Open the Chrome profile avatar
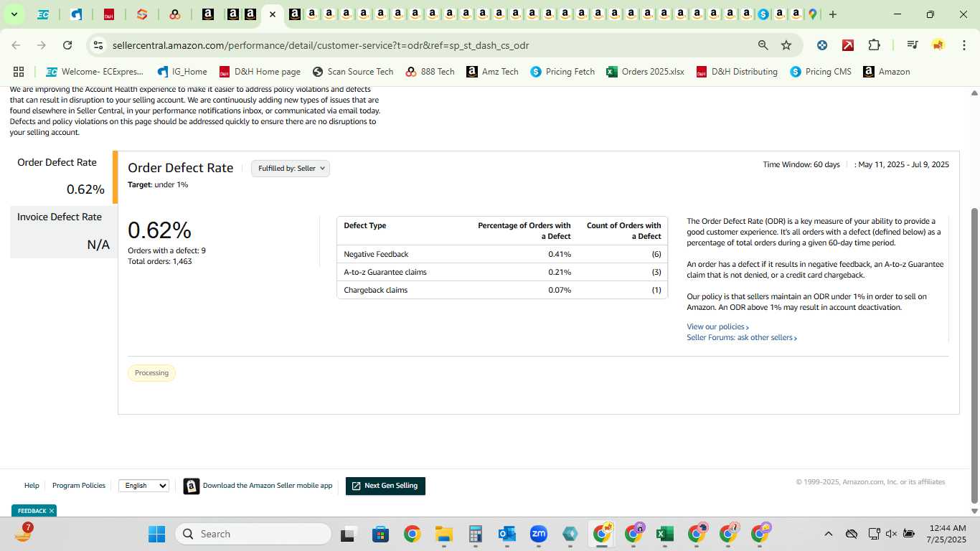Screen dimensions: 980x551 (x=938, y=45)
